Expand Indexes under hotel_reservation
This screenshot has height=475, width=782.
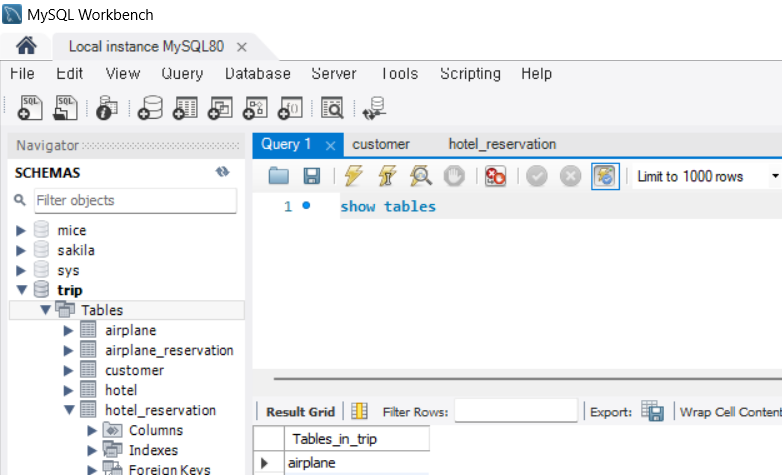tap(92, 450)
